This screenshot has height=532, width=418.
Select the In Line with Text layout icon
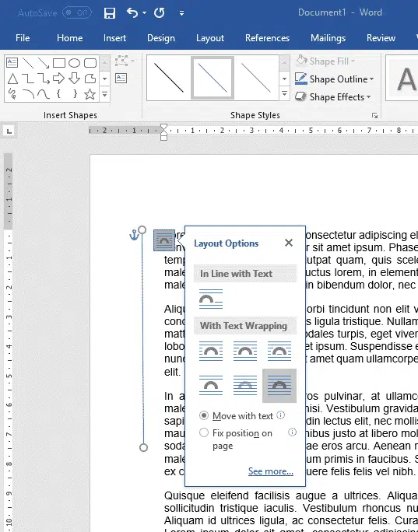211,299
